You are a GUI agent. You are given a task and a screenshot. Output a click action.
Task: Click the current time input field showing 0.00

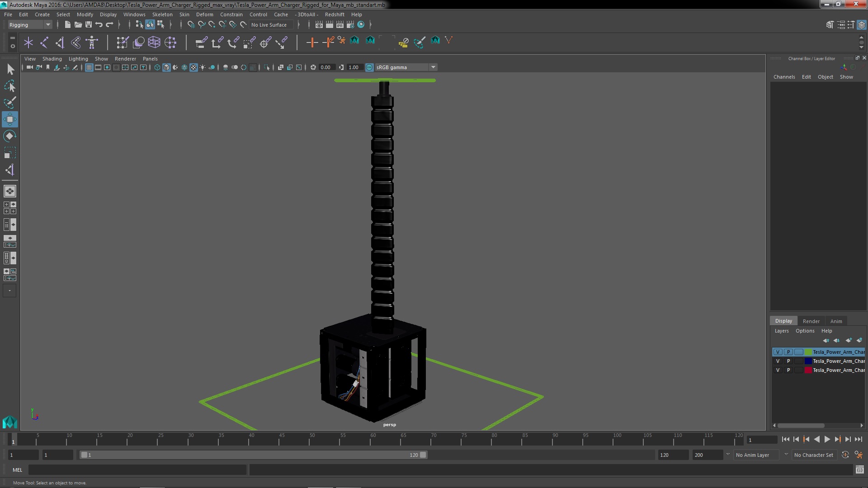326,67
